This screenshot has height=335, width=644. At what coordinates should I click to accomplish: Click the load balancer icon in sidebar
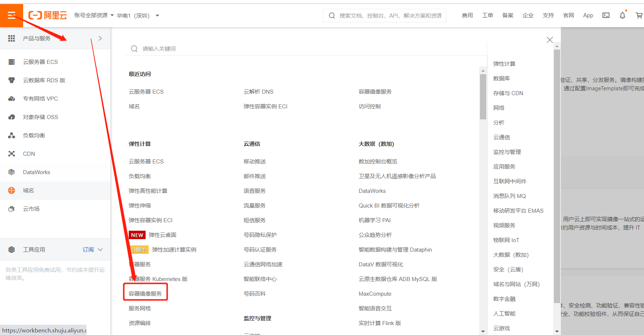[x=12, y=135]
